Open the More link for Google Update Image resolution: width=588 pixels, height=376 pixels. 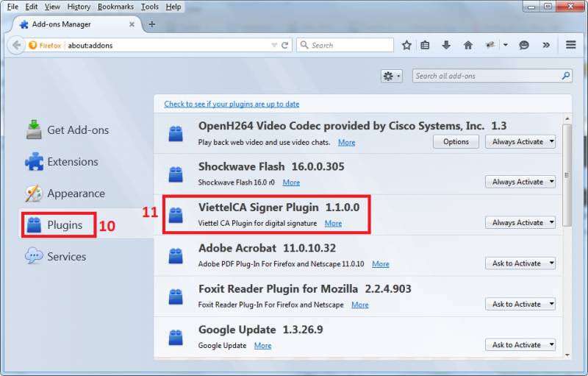(262, 345)
